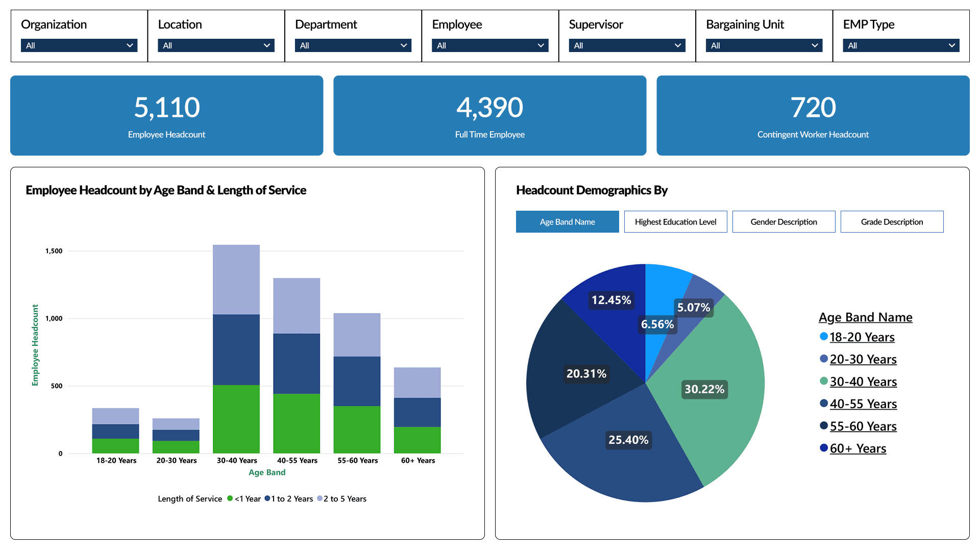Switch to Grade Description tab
Viewport: 980px width, 551px height.
(892, 222)
